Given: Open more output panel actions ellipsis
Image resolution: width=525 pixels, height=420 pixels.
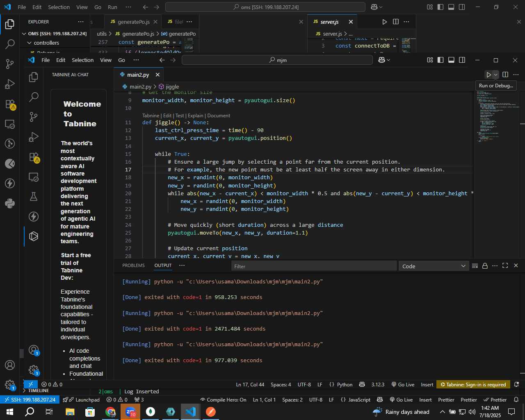Looking at the screenshot, I should click(x=495, y=266).
